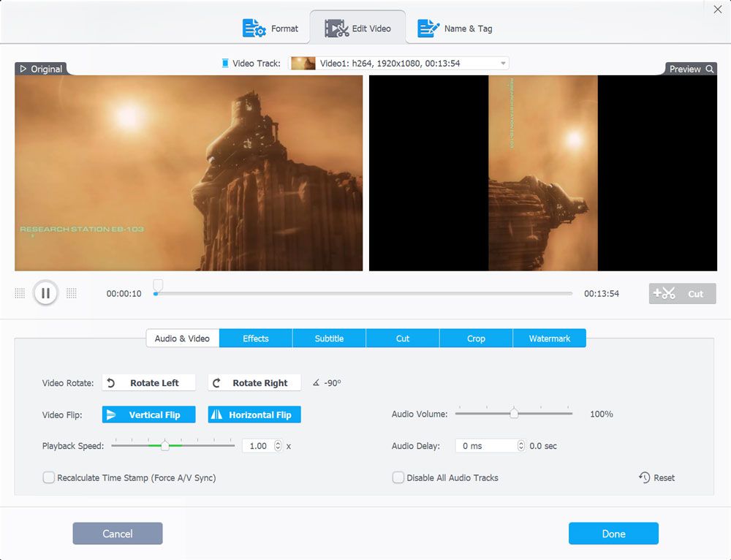Click the right dotted grip icon beside pause
The image size is (731, 560).
[72, 293]
